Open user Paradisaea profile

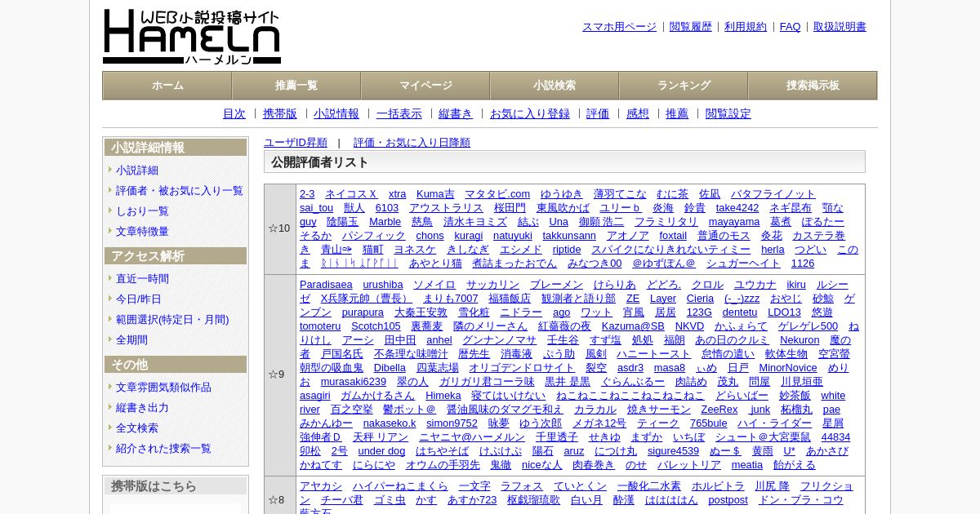(x=326, y=285)
